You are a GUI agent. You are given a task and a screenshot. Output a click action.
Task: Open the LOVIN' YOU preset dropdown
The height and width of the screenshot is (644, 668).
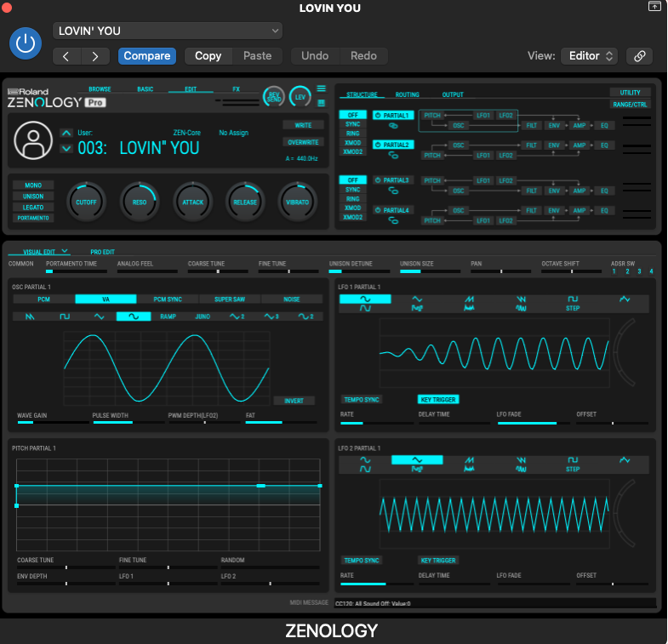(x=168, y=31)
